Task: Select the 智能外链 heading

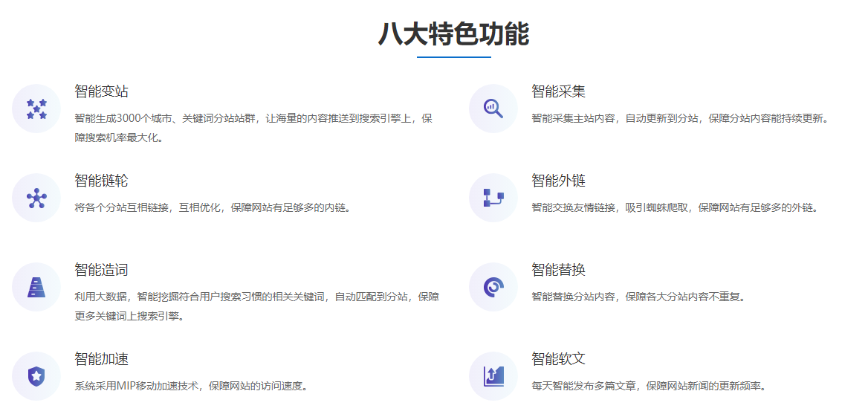Action: [558, 181]
